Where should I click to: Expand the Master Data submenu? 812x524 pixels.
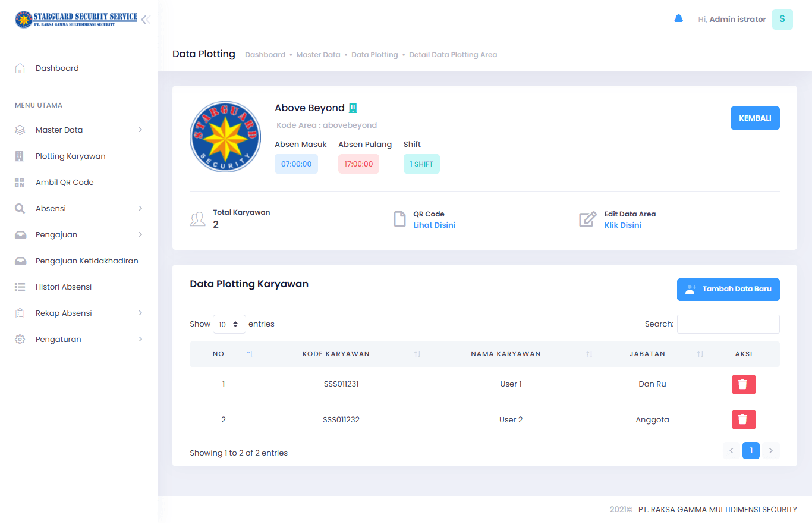pos(78,130)
